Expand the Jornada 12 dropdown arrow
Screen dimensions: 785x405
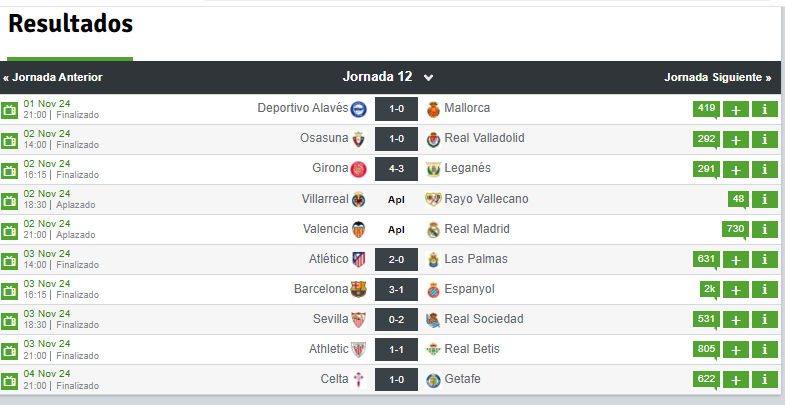pyautogui.click(x=428, y=78)
